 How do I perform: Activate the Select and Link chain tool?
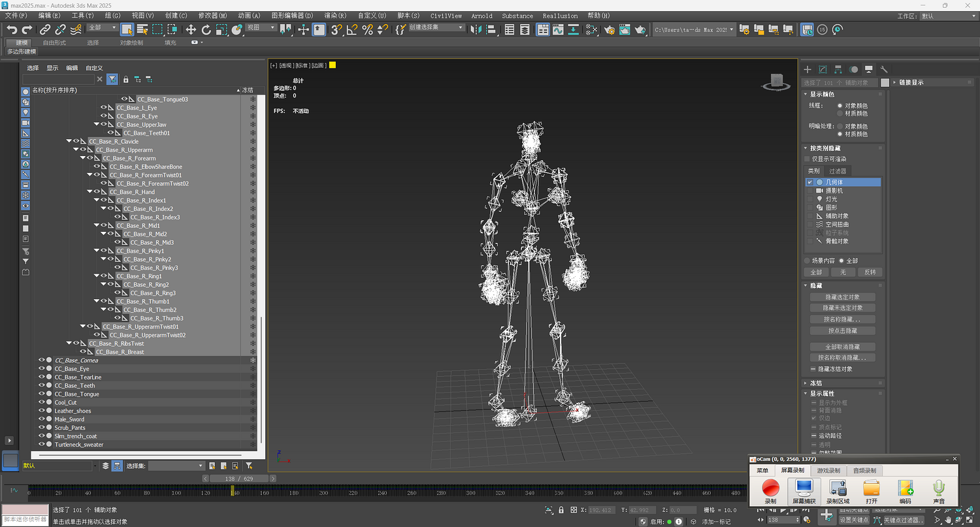tap(45, 29)
